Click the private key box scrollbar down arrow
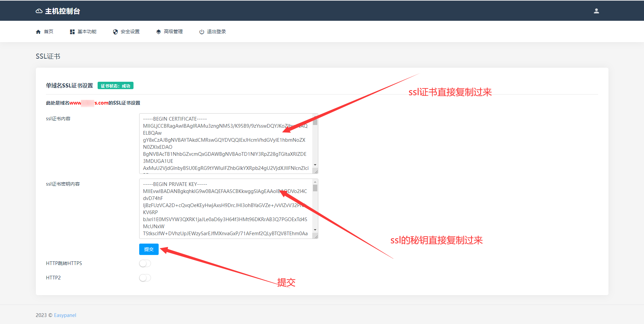644x324 pixels. 315,230
